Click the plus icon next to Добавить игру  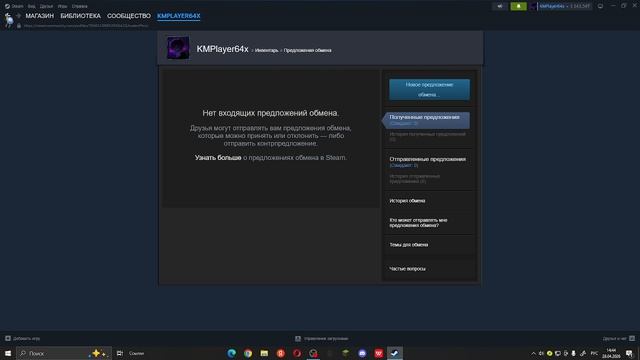coord(8,338)
